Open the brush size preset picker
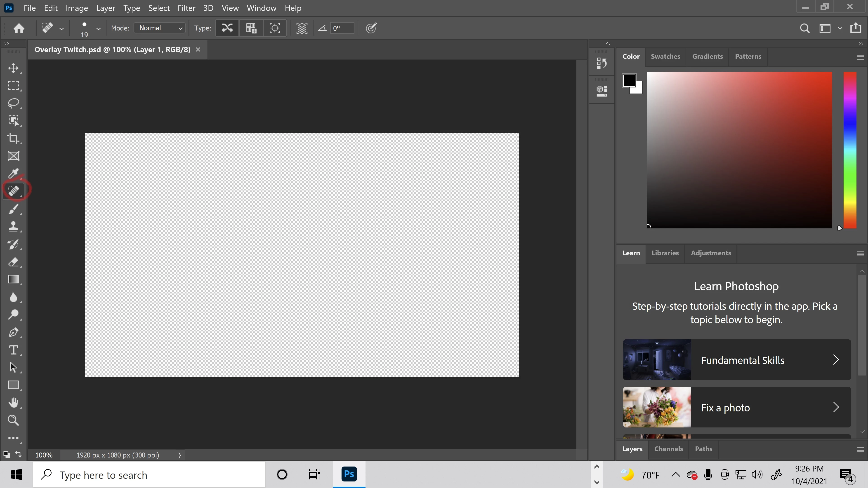Screen dimensions: 868x488 pos(98,29)
